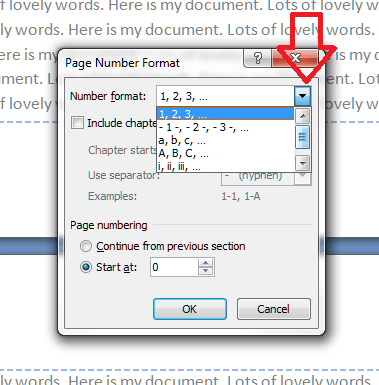Decrease Start at value with down spinner
The width and height of the screenshot is (379, 385).
(x=205, y=271)
